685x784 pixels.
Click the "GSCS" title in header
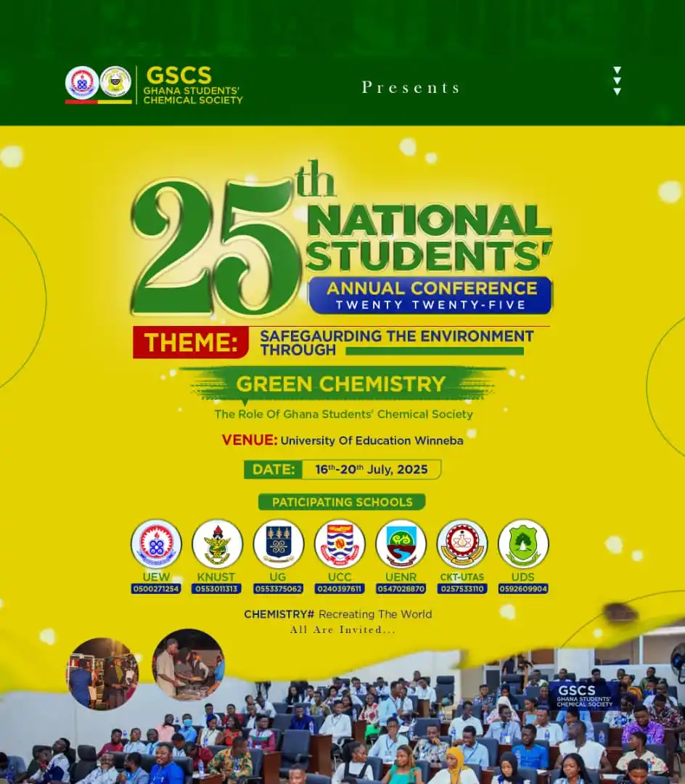[x=179, y=75]
